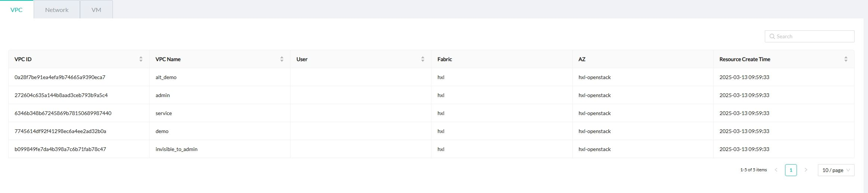Click the AZ column header
The width and height of the screenshot is (868, 193).
click(x=582, y=59)
